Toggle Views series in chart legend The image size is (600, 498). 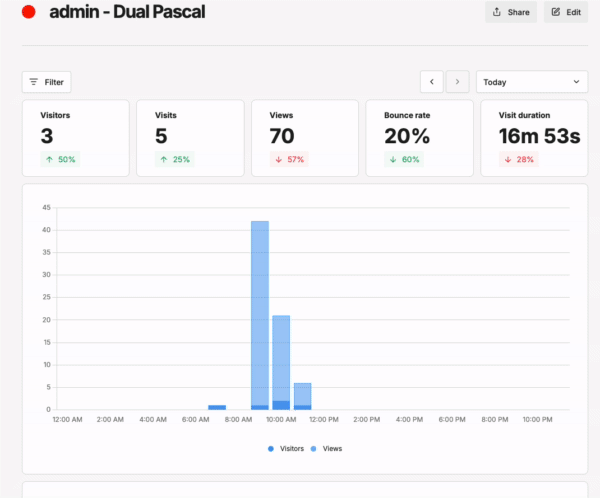pyautogui.click(x=327, y=449)
